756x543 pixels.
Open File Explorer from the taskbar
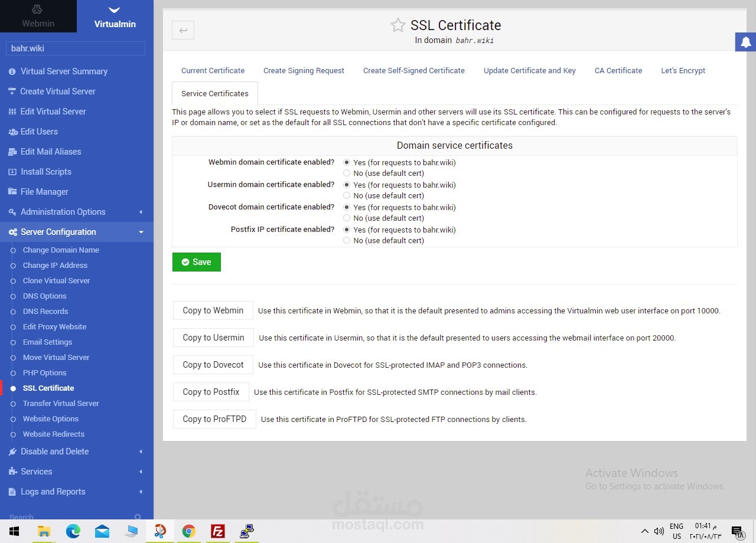point(44,531)
